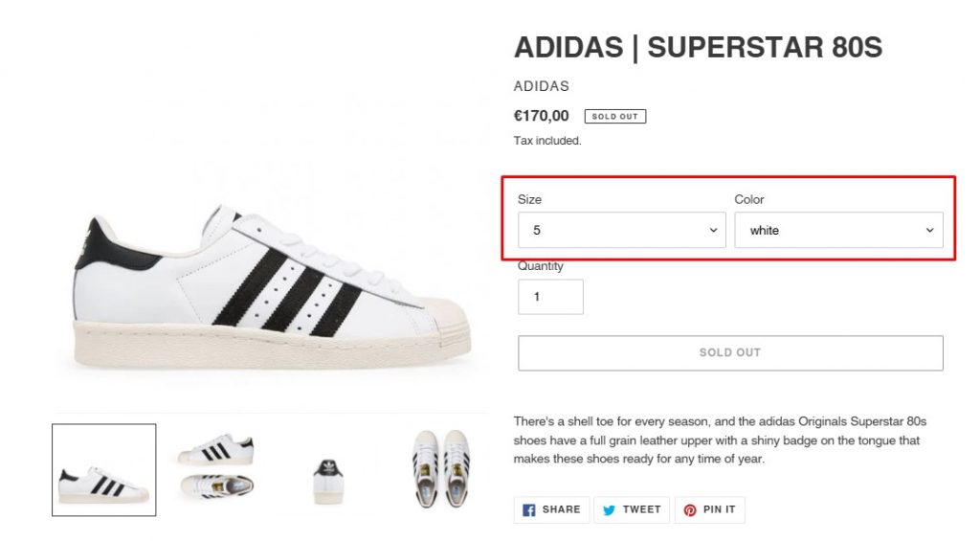Viewport: 980px width, 541px height.
Task: Click the Color dropdown chevron arrow
Action: click(929, 231)
